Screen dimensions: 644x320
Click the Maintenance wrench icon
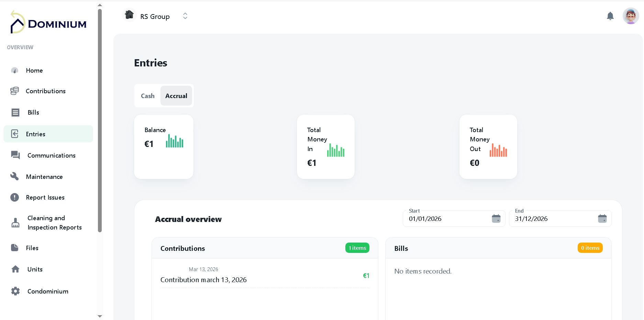14,176
